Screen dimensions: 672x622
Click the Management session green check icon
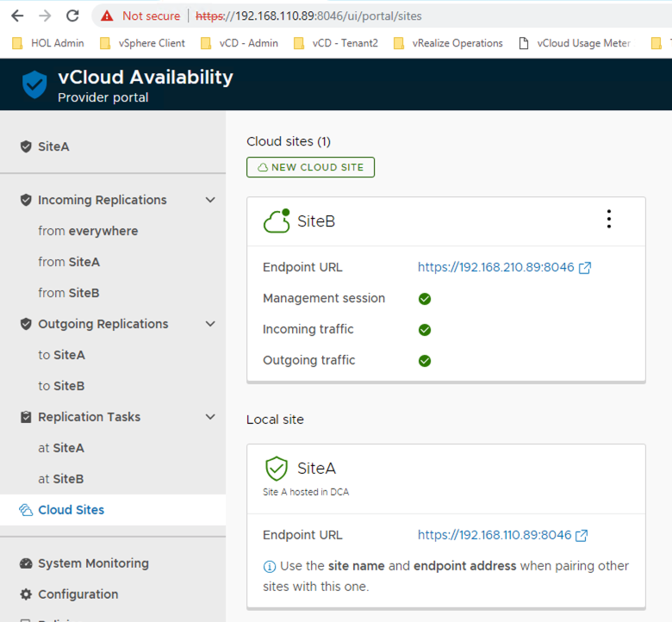point(425,299)
